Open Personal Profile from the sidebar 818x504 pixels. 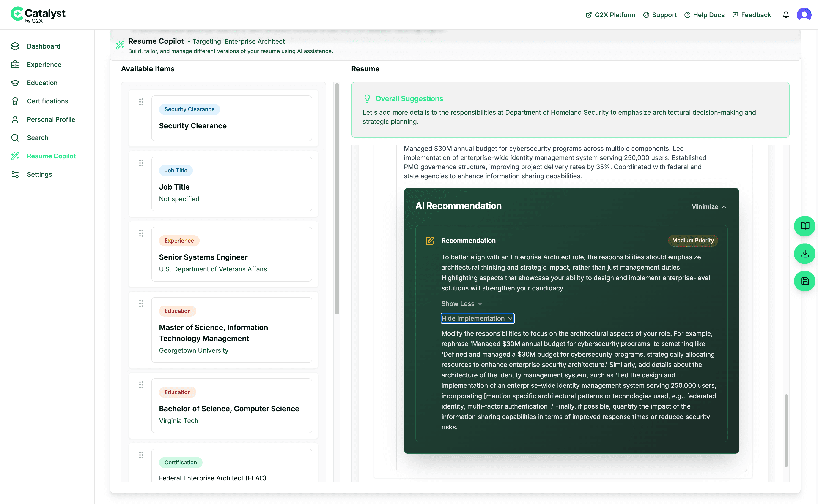tap(51, 119)
